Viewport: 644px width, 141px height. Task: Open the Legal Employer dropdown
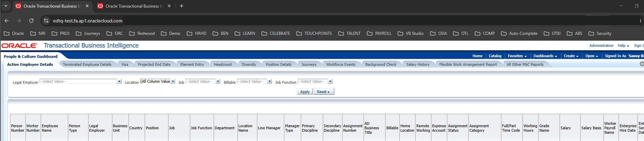click(x=119, y=81)
